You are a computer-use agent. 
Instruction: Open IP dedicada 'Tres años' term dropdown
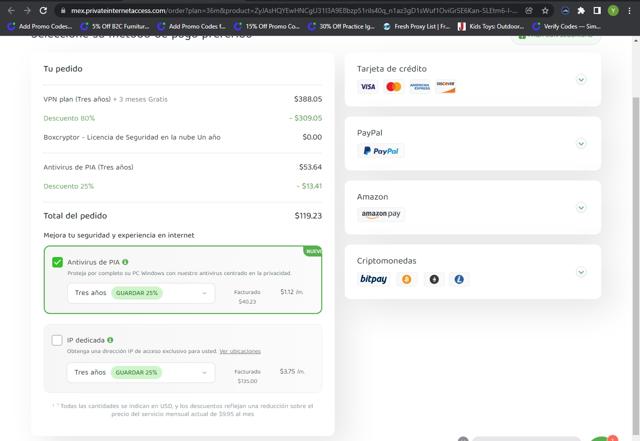click(x=141, y=372)
